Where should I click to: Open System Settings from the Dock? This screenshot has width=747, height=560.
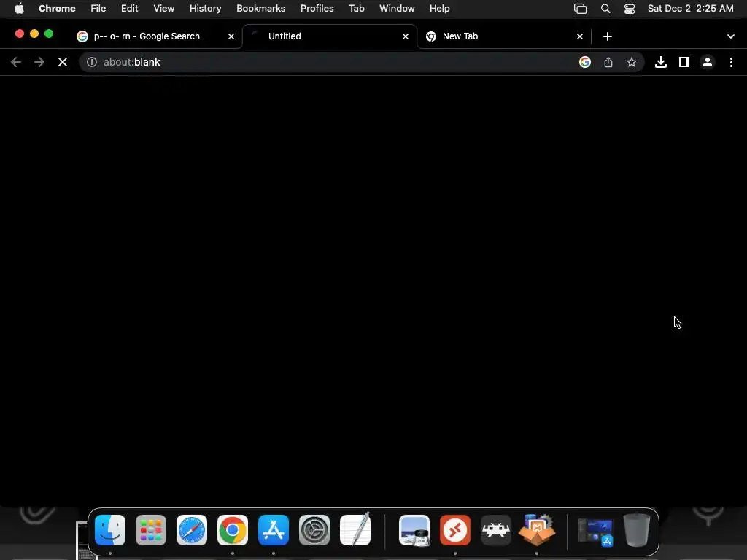pos(314,530)
